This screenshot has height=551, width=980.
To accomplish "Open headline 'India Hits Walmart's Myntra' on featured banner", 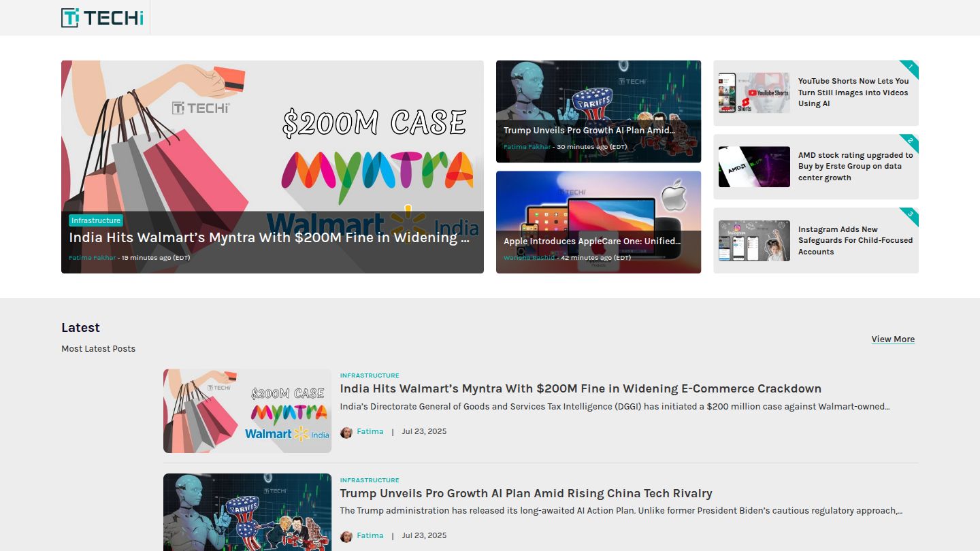I will tap(269, 237).
